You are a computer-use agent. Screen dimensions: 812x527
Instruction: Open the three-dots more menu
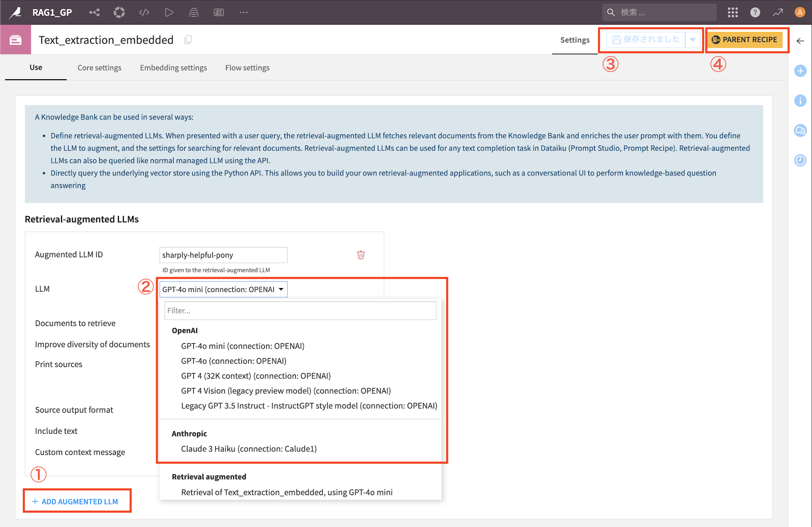tap(244, 12)
